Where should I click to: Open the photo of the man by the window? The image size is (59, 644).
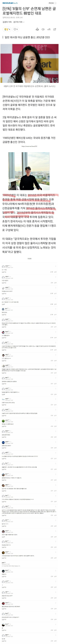[x=29, y=167]
